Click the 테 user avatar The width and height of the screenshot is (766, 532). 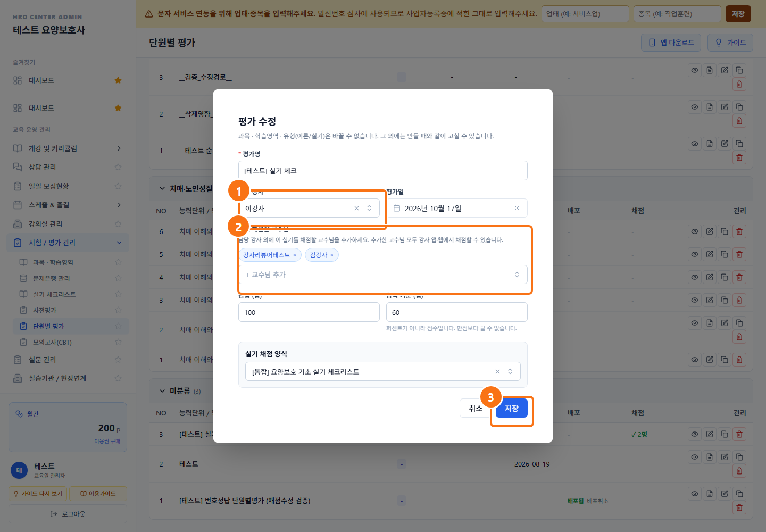click(19, 470)
